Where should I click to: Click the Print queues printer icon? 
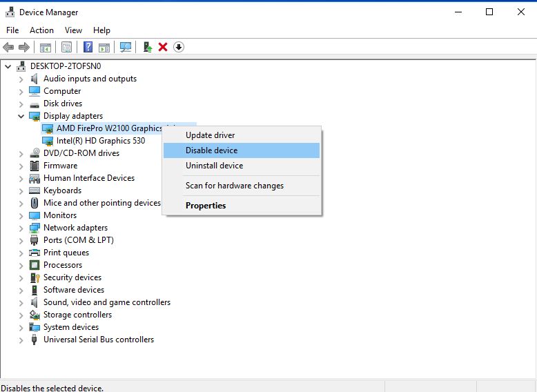point(35,253)
